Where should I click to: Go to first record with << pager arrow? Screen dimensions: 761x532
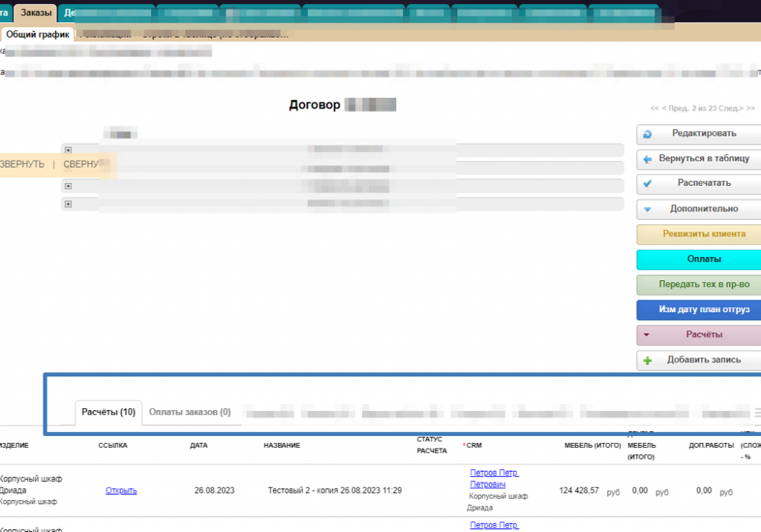[x=654, y=108]
